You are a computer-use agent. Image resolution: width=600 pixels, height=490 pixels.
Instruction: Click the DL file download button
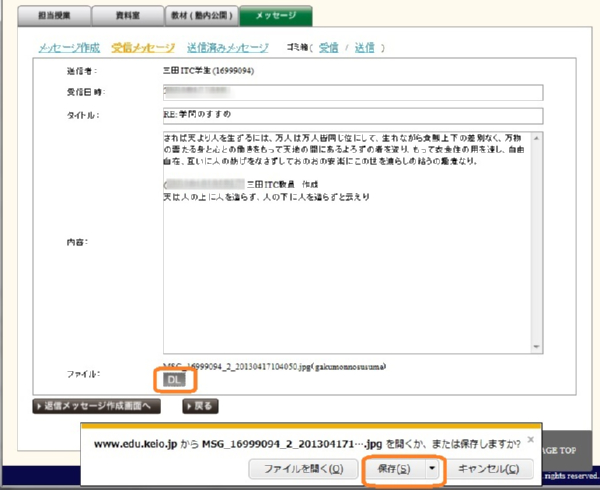point(174,380)
